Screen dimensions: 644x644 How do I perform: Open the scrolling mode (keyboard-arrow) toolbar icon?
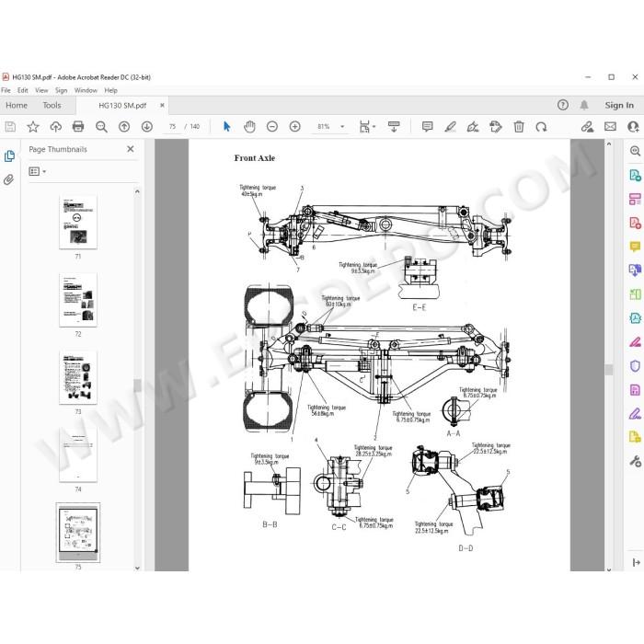[x=394, y=127]
